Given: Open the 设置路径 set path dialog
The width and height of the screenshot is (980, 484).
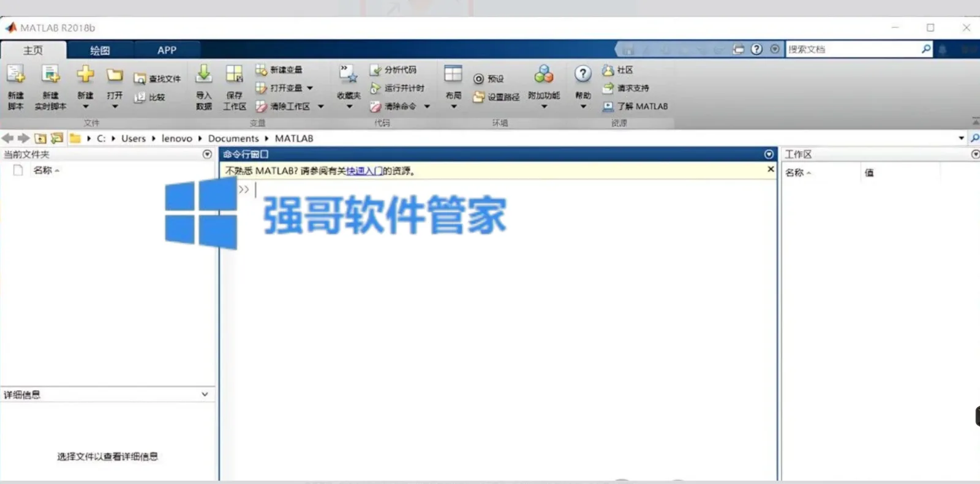Looking at the screenshot, I should click(496, 97).
